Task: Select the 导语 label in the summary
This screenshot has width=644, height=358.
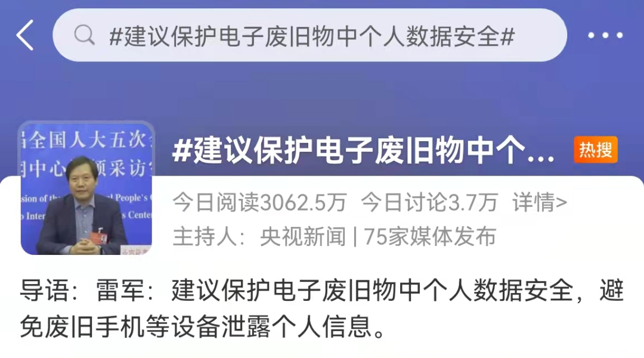Action: [x=45, y=291]
